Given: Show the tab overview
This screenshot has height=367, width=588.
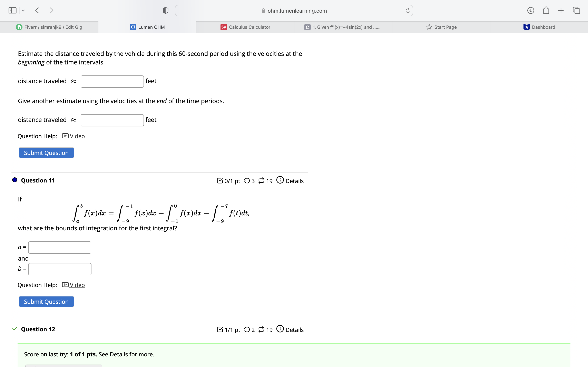Looking at the screenshot, I should 576,10.
